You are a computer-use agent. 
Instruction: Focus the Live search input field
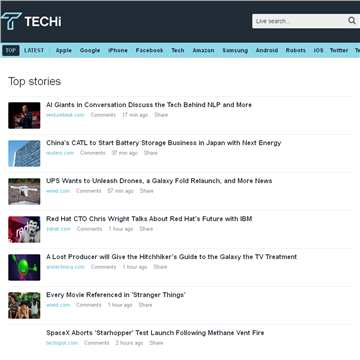[300, 21]
